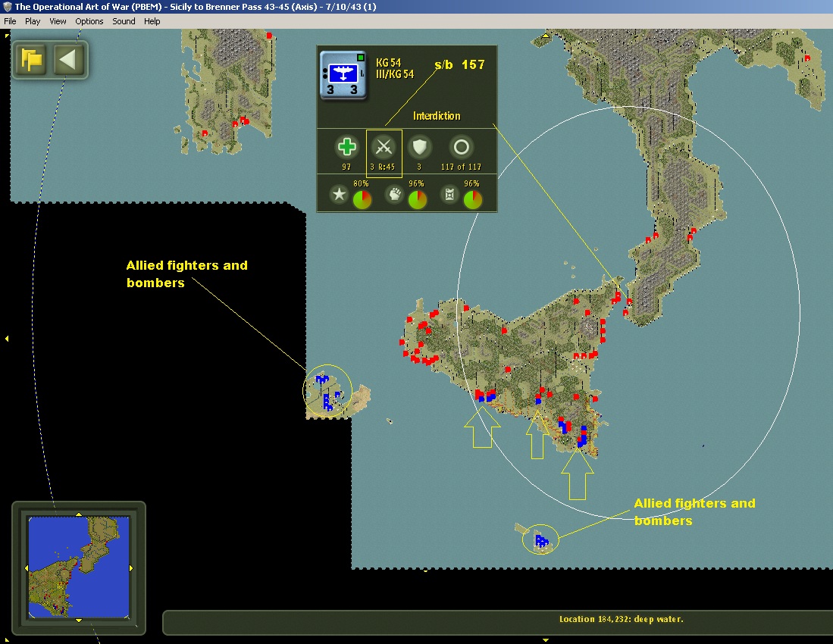This screenshot has width=833, height=644.
Task: Open the File menu
Action: (10, 21)
